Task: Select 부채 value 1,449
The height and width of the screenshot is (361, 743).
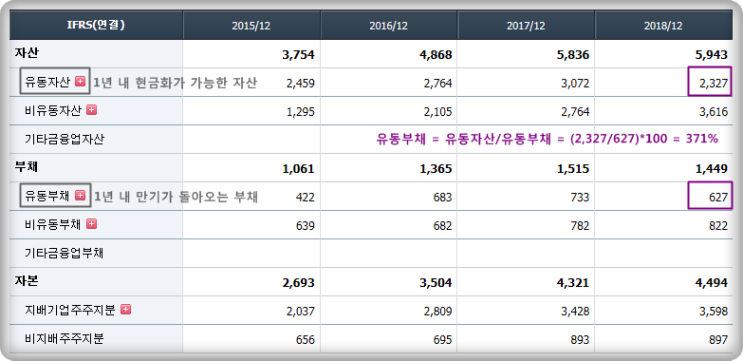Action: point(711,169)
